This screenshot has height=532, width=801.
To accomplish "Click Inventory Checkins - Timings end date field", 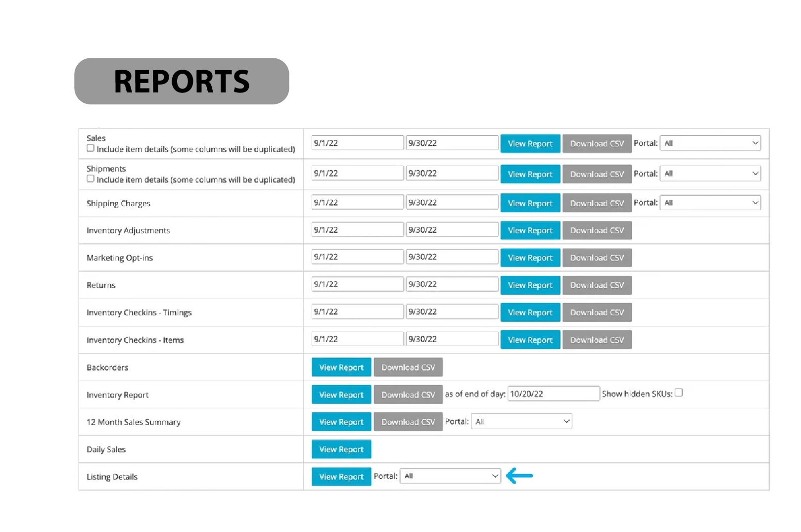I will coord(452,312).
